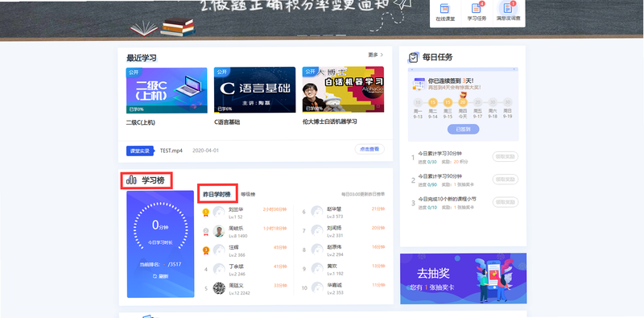Click the 周六 9-18 sign-in circle

pyautogui.click(x=493, y=103)
